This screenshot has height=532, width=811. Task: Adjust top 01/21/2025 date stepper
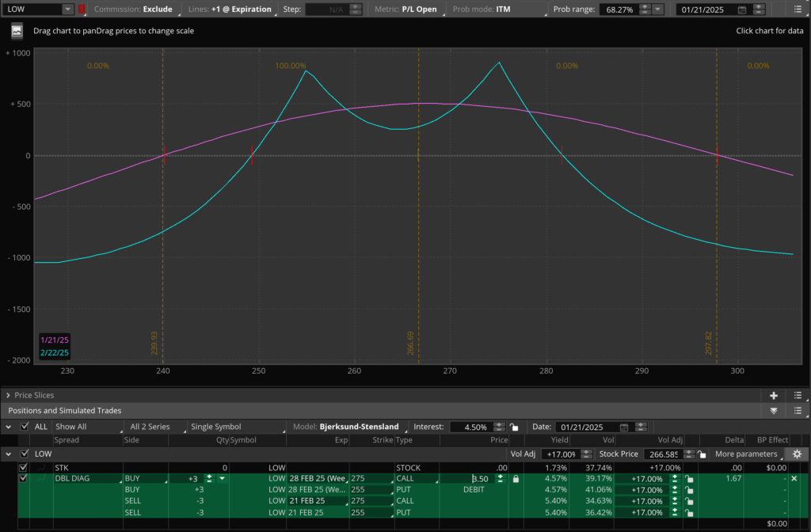(x=759, y=9)
